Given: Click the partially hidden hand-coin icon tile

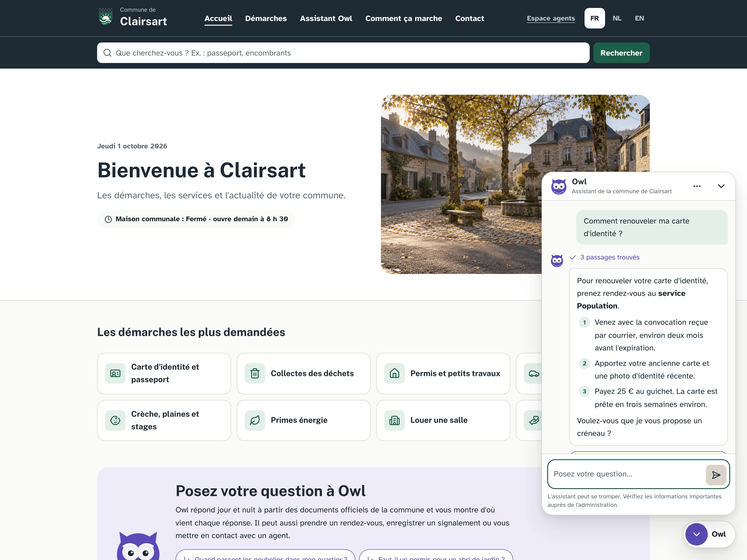Looking at the screenshot, I should 533,420.
